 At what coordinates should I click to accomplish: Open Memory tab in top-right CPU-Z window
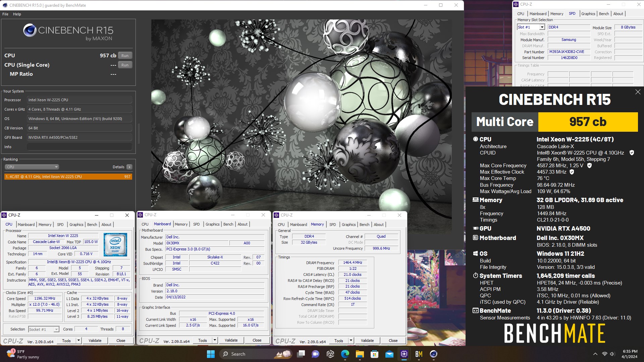tap(557, 14)
